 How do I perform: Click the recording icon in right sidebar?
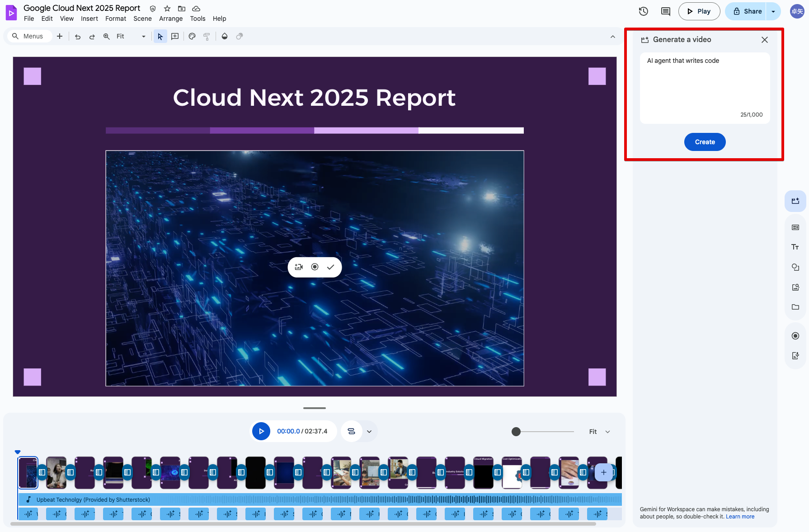(x=795, y=336)
